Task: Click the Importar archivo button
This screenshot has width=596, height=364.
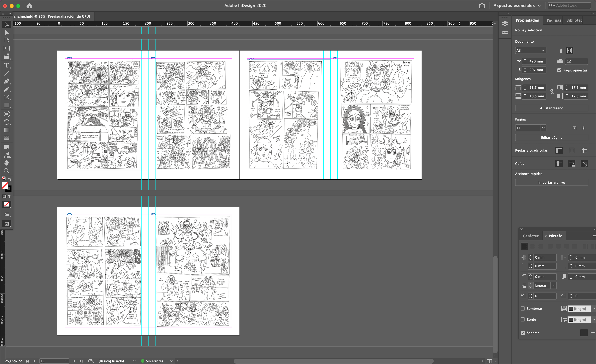Action: point(551,182)
